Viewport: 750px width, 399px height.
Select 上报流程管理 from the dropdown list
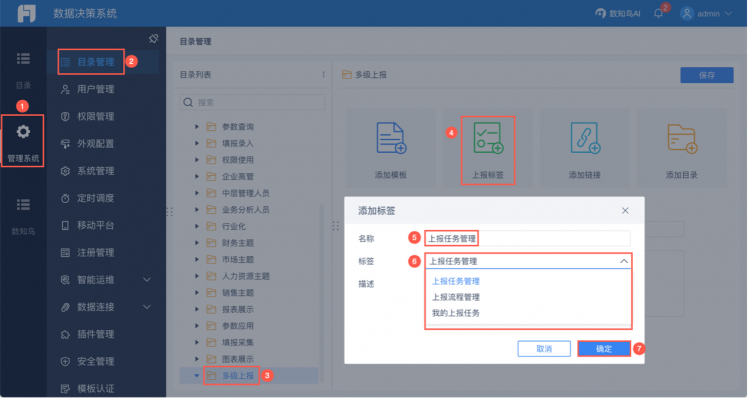(x=457, y=298)
